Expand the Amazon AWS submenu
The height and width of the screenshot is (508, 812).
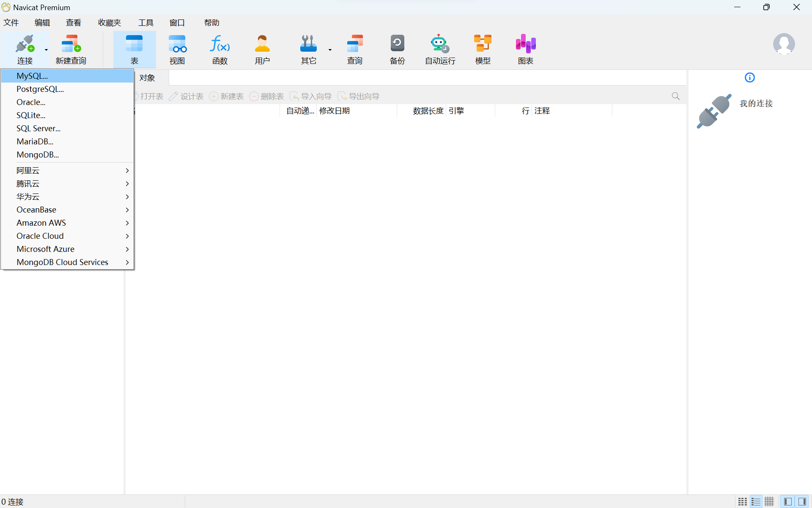pyautogui.click(x=68, y=223)
